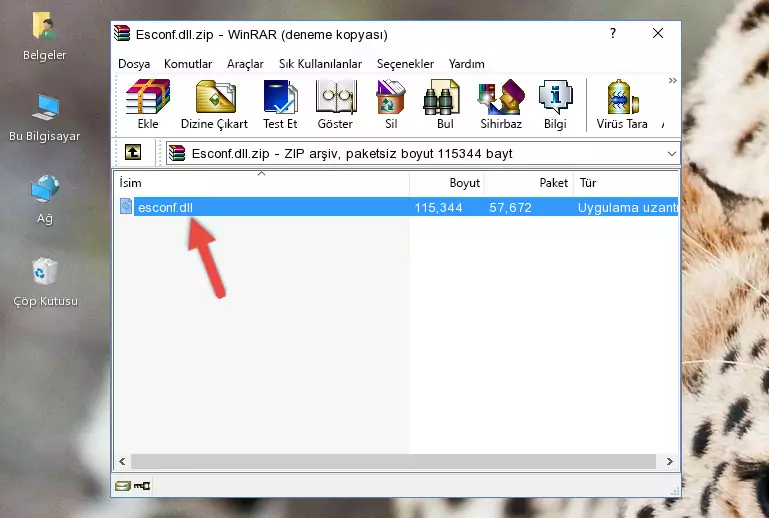This screenshot has width=769, height=518.
Task: Click horizontal scrollbar right arrow
Action: (669, 461)
